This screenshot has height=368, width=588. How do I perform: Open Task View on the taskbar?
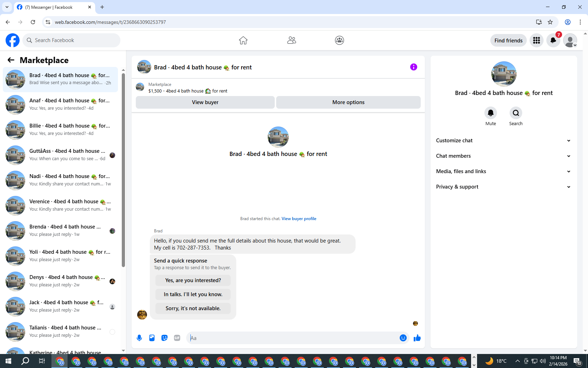[42, 361]
